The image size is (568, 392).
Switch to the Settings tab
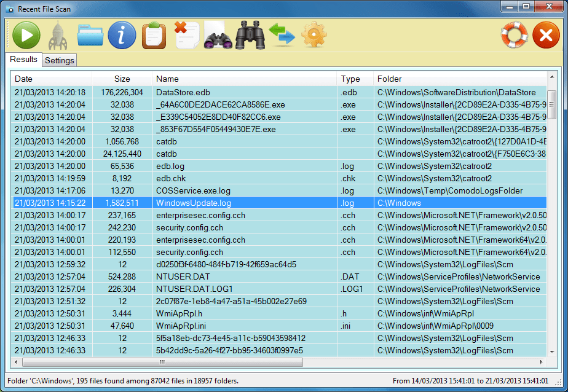click(x=60, y=60)
